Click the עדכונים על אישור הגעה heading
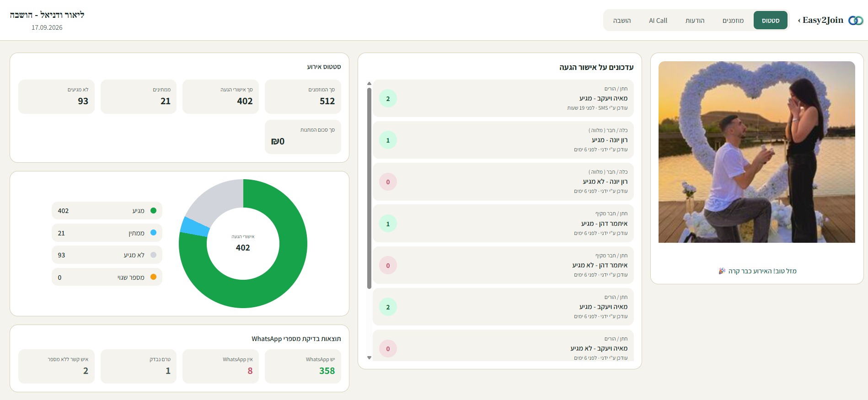Screen dimensions: 868x400 click(596, 67)
